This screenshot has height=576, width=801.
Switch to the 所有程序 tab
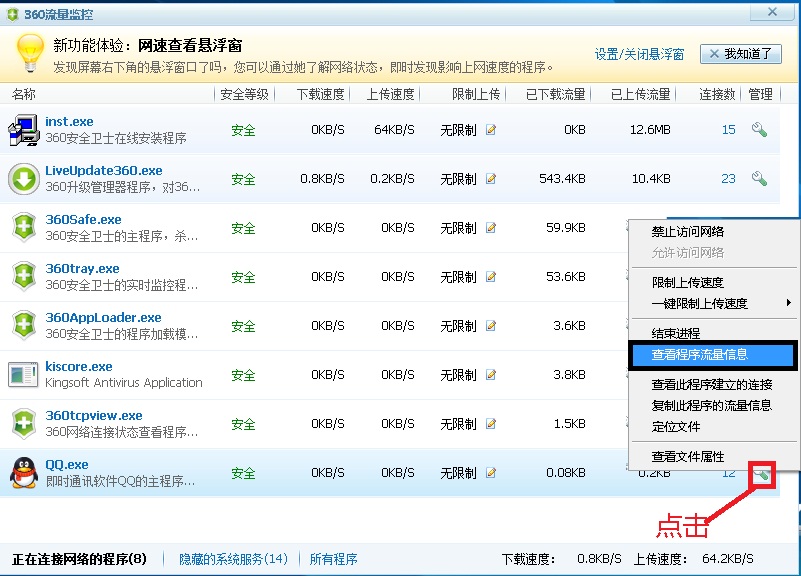(333, 559)
